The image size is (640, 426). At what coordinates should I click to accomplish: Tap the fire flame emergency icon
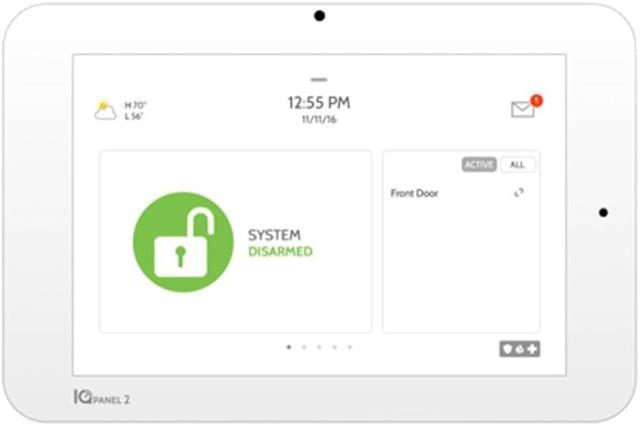[x=520, y=349]
